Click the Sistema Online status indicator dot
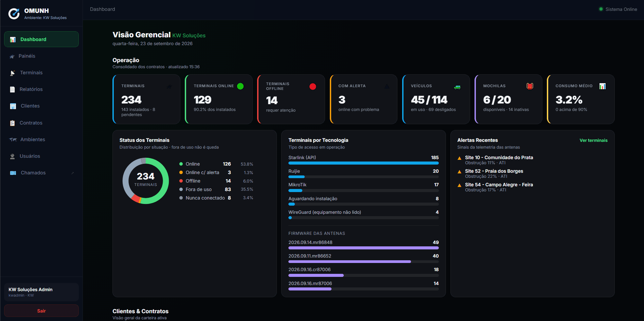The width and height of the screenshot is (644, 321). click(x=601, y=9)
